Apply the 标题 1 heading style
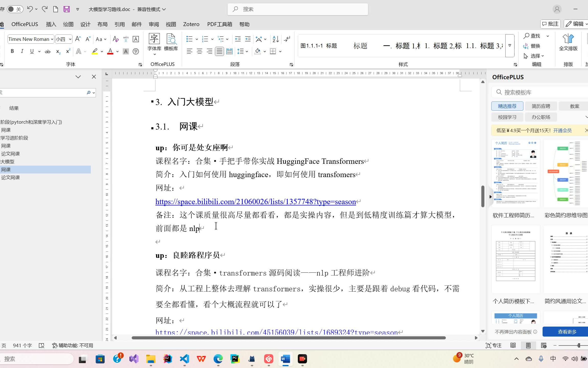 point(402,46)
